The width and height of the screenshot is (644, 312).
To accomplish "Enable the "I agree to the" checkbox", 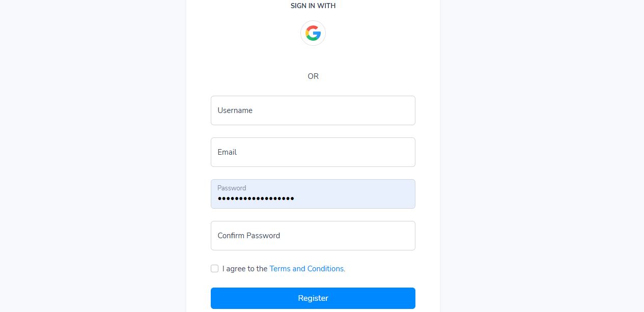I will 215,268.
